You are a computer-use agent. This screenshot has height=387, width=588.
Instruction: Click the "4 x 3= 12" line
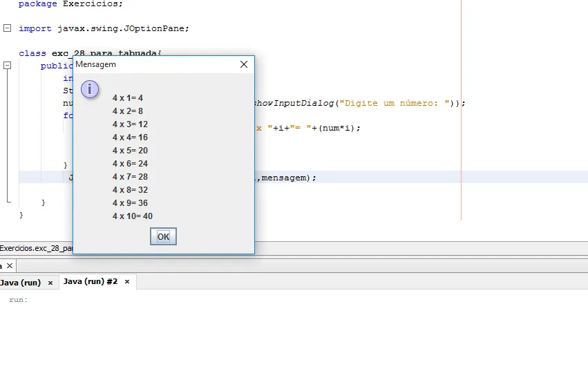[130, 124]
